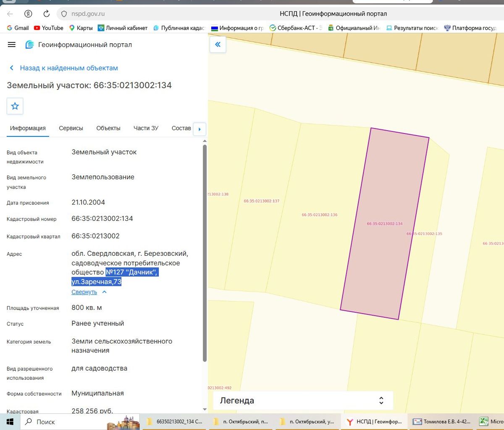Go back with the browser back arrow
The height and width of the screenshot is (430, 504).
[x=10, y=14]
